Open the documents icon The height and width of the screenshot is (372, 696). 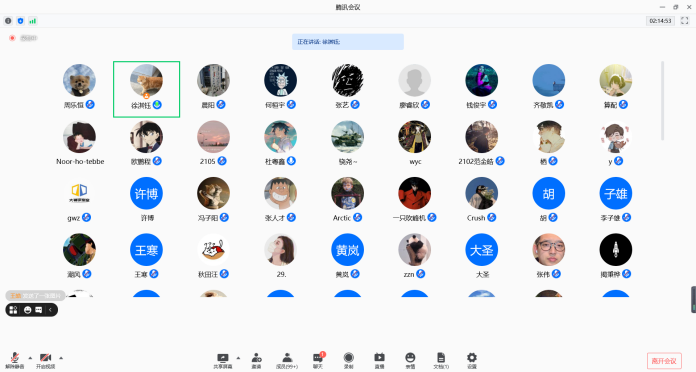[441, 360]
